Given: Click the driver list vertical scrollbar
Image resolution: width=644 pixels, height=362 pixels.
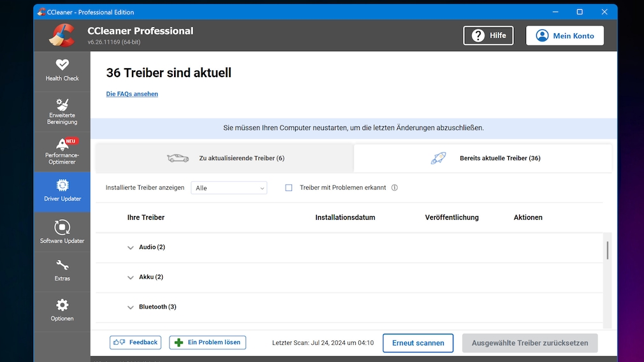Looking at the screenshot, I should point(608,250).
